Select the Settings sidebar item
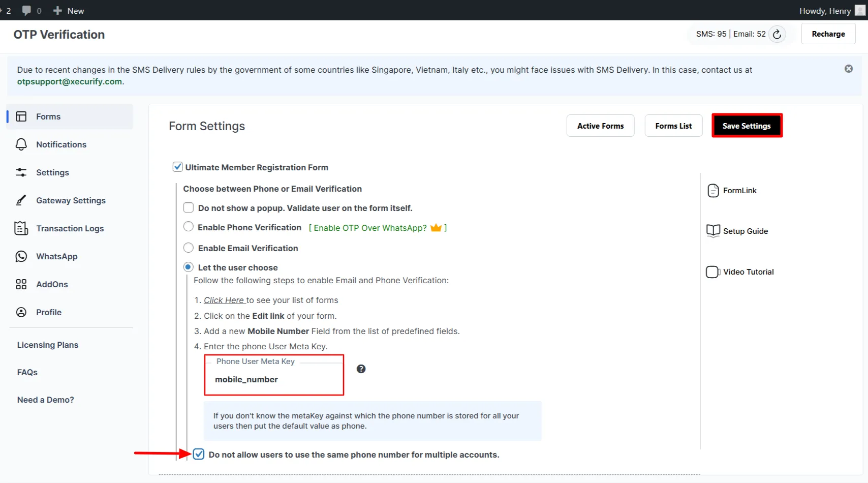 (52, 172)
